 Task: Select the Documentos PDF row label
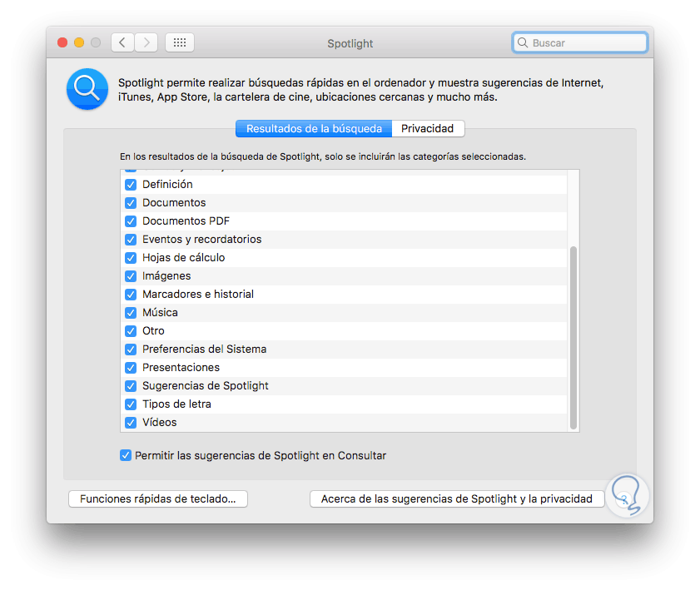pos(186,221)
